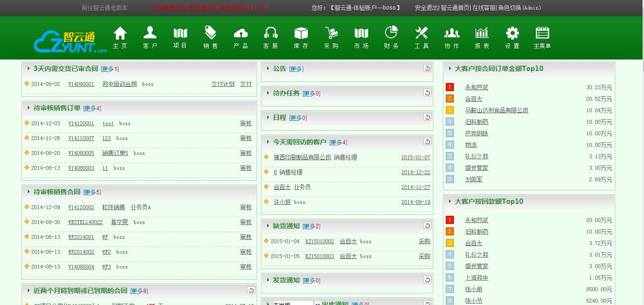Open contract 邦中培训合同

tap(120, 84)
